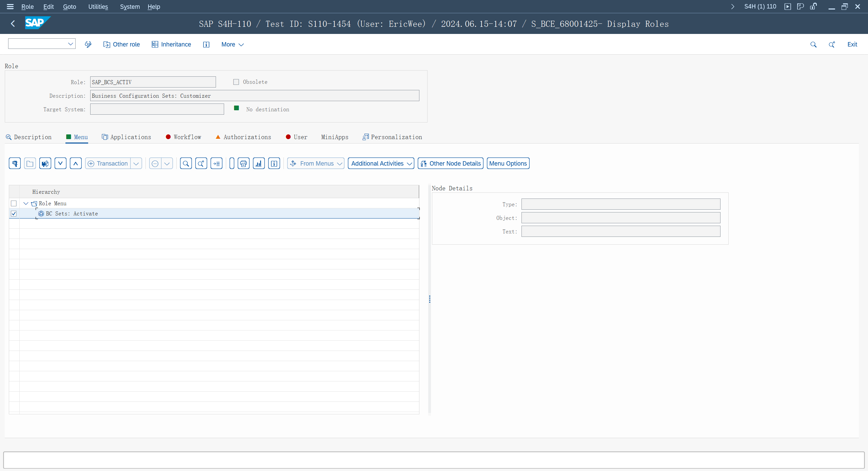Click the bar chart icon in toolbar

(259, 164)
